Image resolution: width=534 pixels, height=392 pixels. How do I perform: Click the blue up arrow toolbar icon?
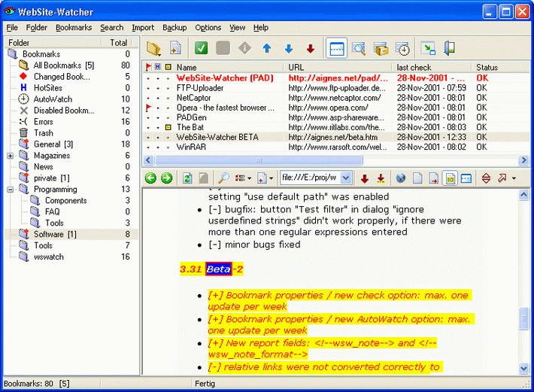pos(266,49)
